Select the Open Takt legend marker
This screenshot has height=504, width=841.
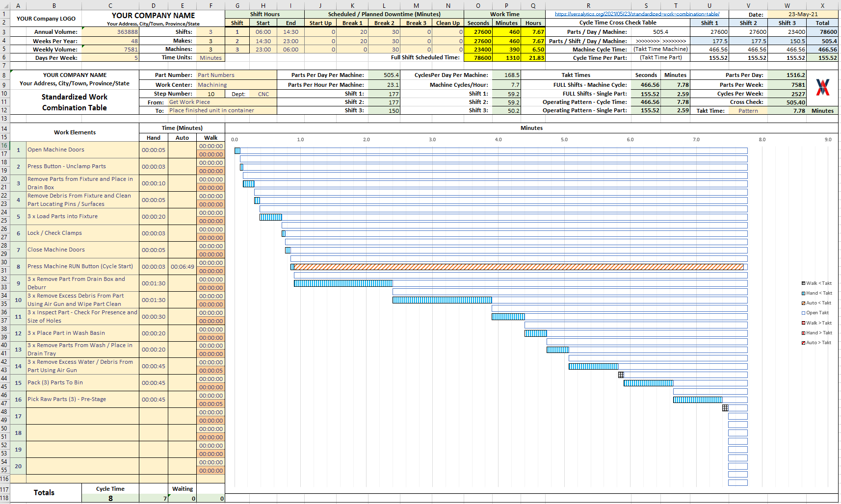pos(804,313)
